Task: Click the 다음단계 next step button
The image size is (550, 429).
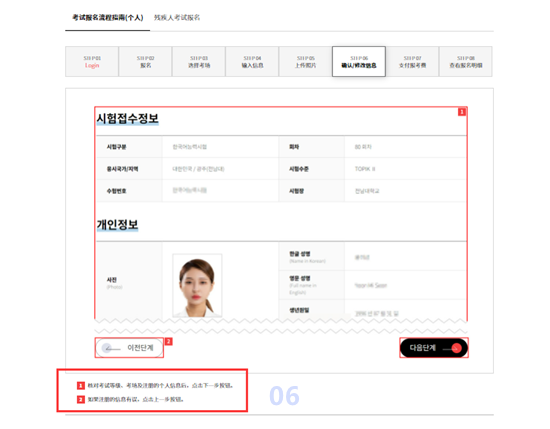Action: click(434, 348)
